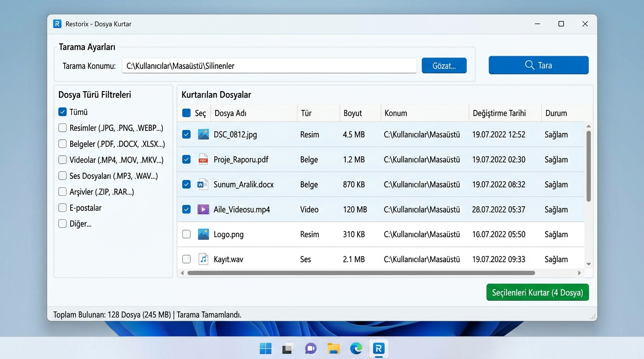Click Seçilenleri Kurtar (4 Dosya) button
The image size is (644, 359).
click(537, 293)
